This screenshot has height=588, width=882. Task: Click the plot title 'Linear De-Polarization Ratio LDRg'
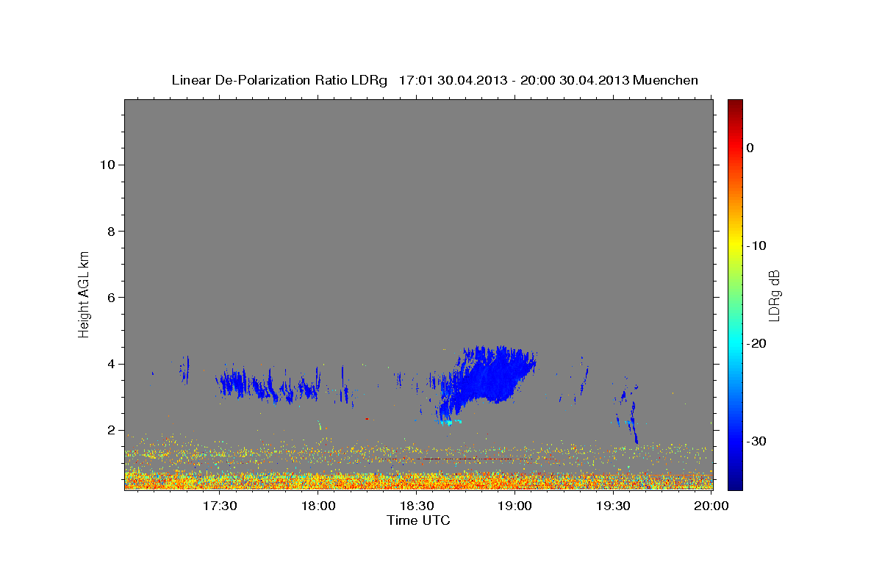point(279,80)
